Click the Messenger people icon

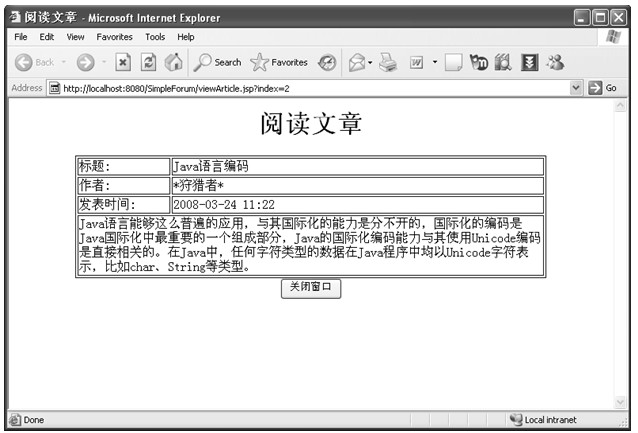click(555, 62)
